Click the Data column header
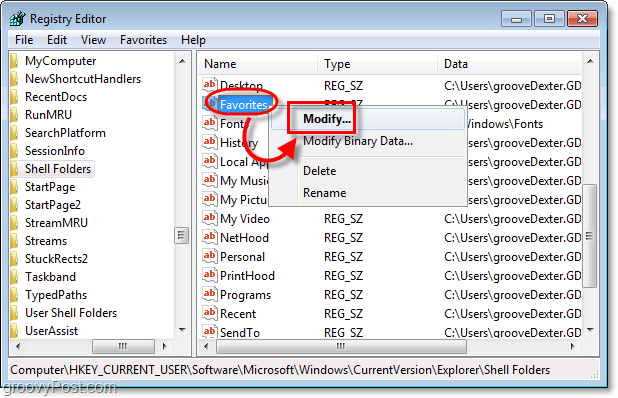The image size is (618, 398). point(510,64)
